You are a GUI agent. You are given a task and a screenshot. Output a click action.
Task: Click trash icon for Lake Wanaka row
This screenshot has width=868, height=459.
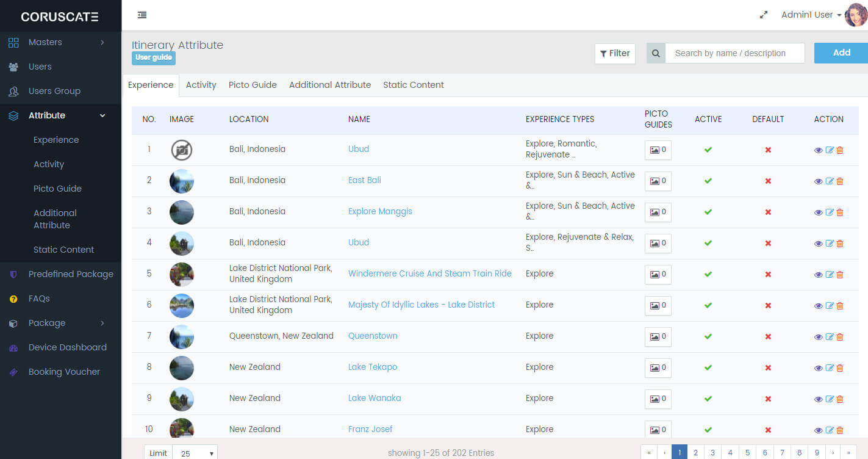(840, 399)
